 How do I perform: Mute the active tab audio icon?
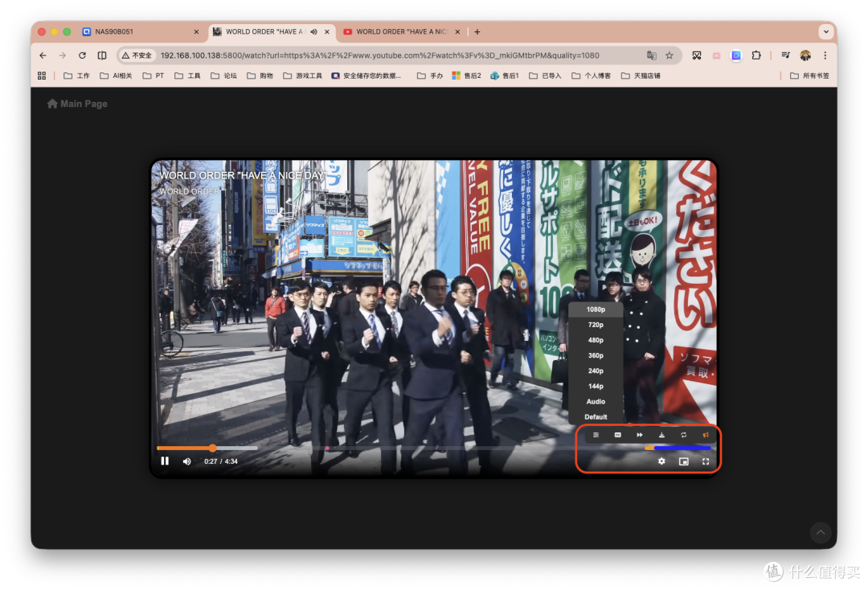click(x=314, y=31)
